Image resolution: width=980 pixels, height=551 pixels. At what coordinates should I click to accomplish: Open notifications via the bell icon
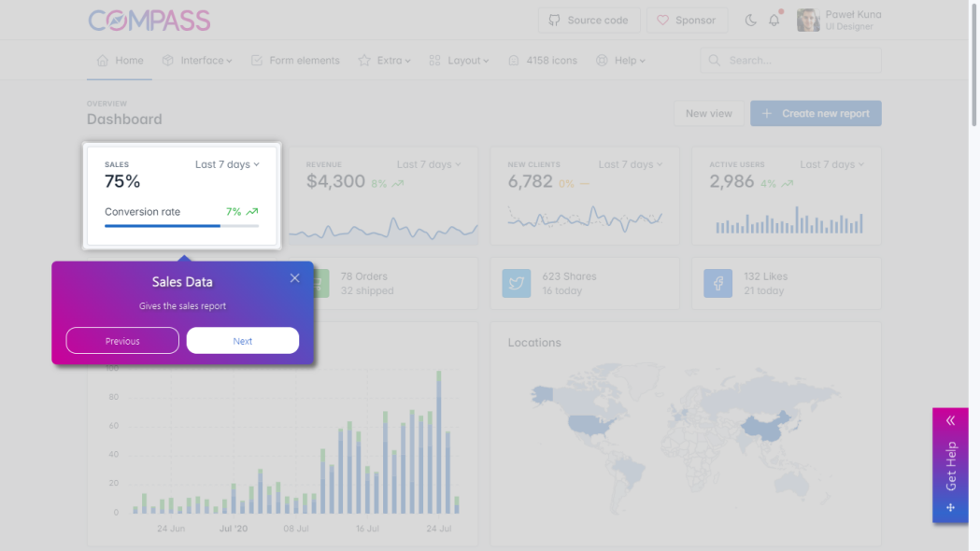click(x=774, y=20)
